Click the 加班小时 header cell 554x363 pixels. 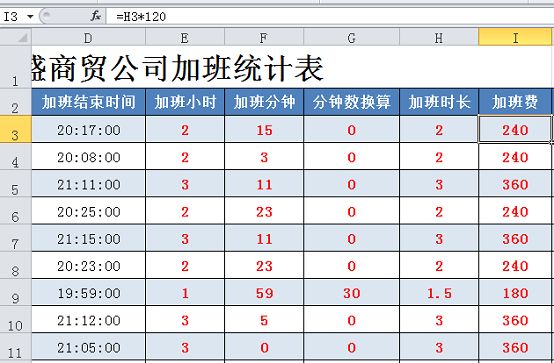(185, 102)
